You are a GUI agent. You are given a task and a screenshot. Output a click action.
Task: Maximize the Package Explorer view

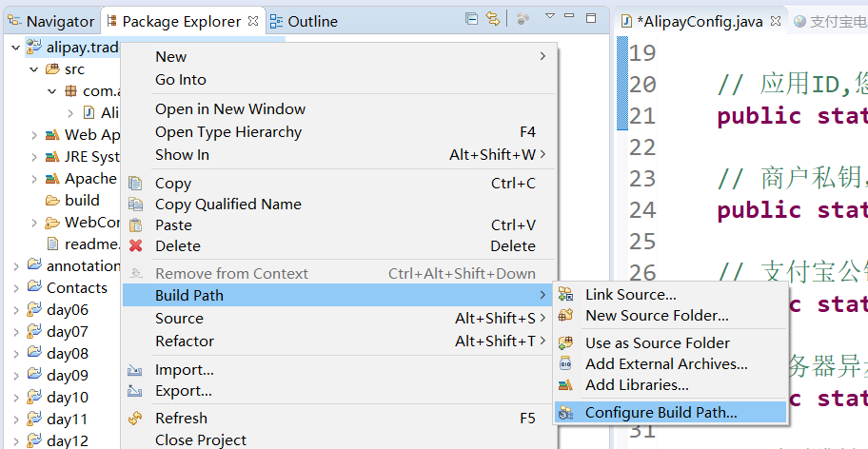[x=591, y=18]
